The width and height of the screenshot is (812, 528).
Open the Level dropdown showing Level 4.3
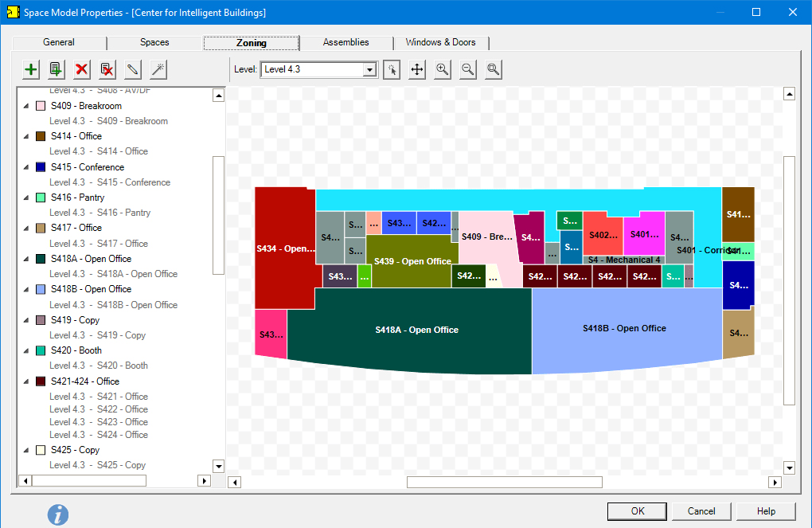(x=369, y=69)
